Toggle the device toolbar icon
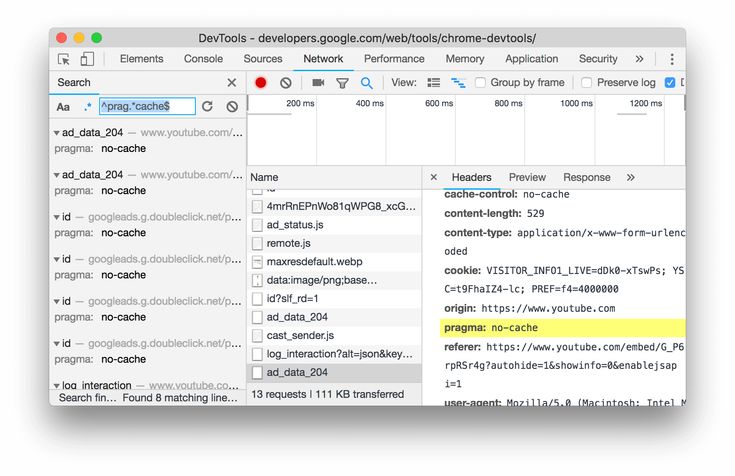Screen dimensions: 735x476 pos(87,59)
